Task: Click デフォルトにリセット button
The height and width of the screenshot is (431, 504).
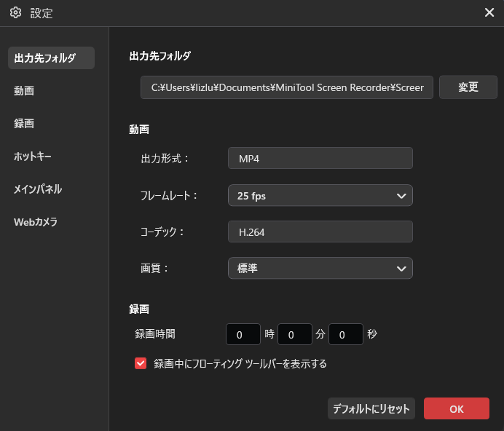Action: [371, 408]
